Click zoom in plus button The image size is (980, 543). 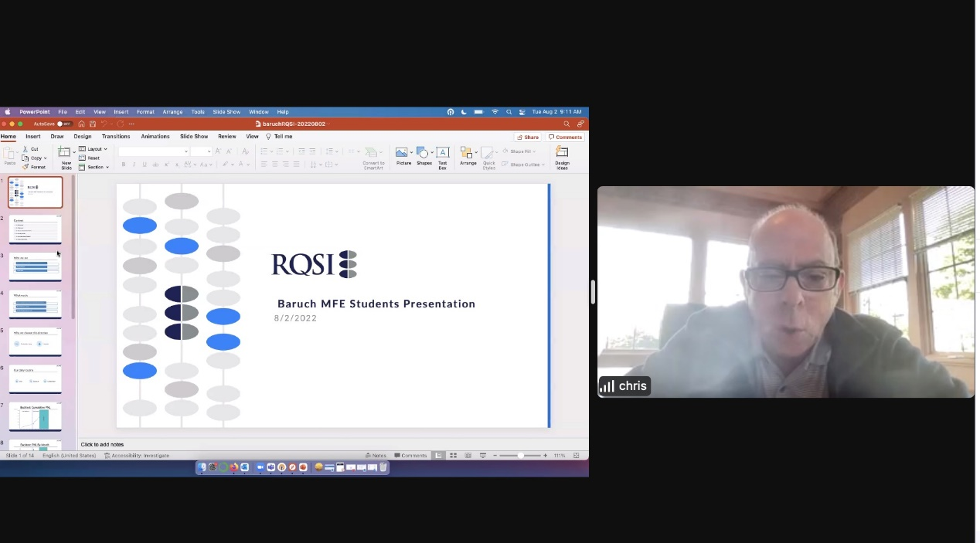pos(545,456)
